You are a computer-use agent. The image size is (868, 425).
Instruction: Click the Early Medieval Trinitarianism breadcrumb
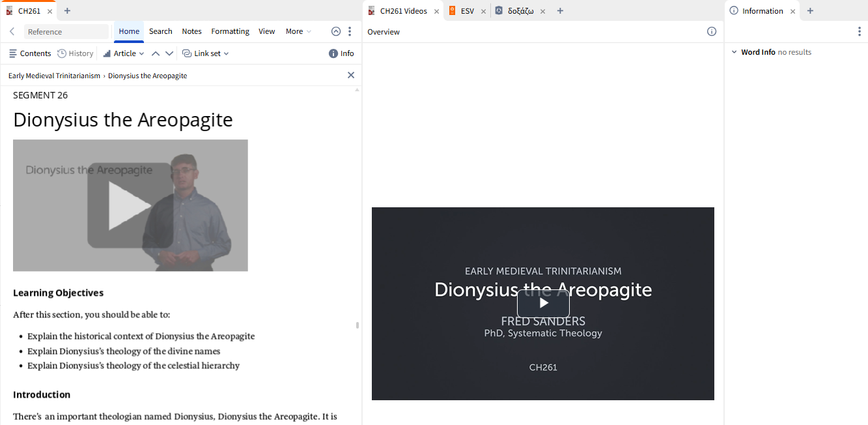pyautogui.click(x=54, y=76)
